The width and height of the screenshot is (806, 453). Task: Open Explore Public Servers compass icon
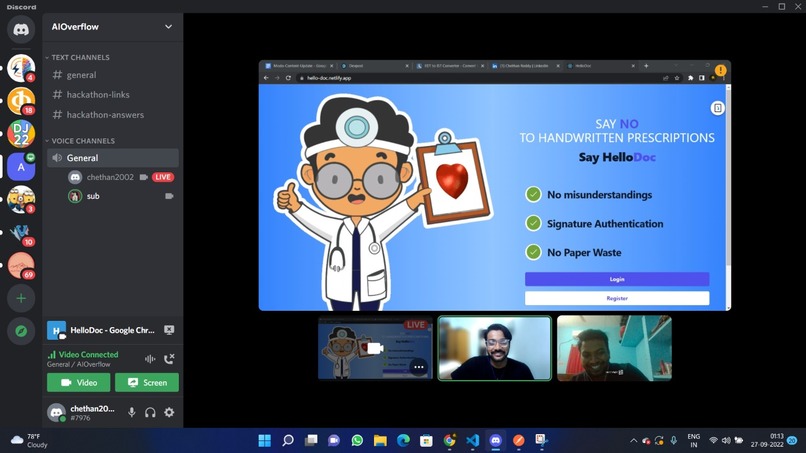click(21, 331)
